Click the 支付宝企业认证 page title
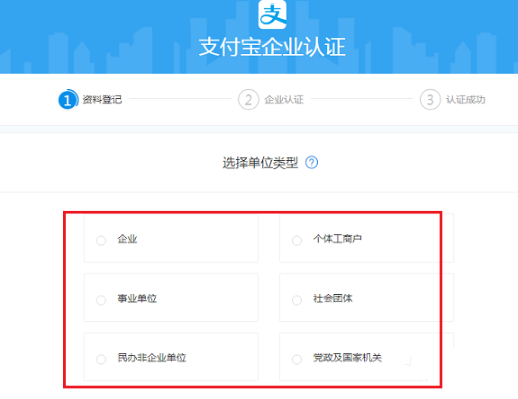Viewport: 518px width, 399px height. click(x=272, y=47)
